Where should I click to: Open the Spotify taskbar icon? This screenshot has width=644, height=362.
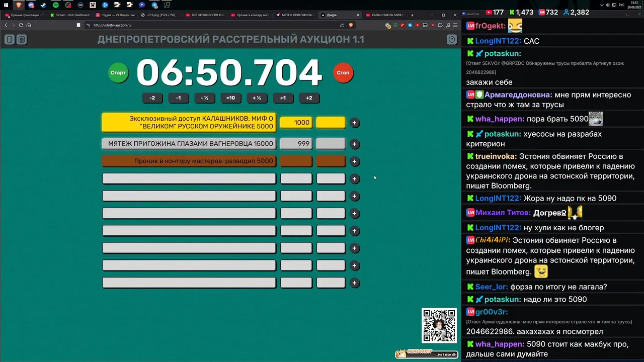[x=56, y=5]
